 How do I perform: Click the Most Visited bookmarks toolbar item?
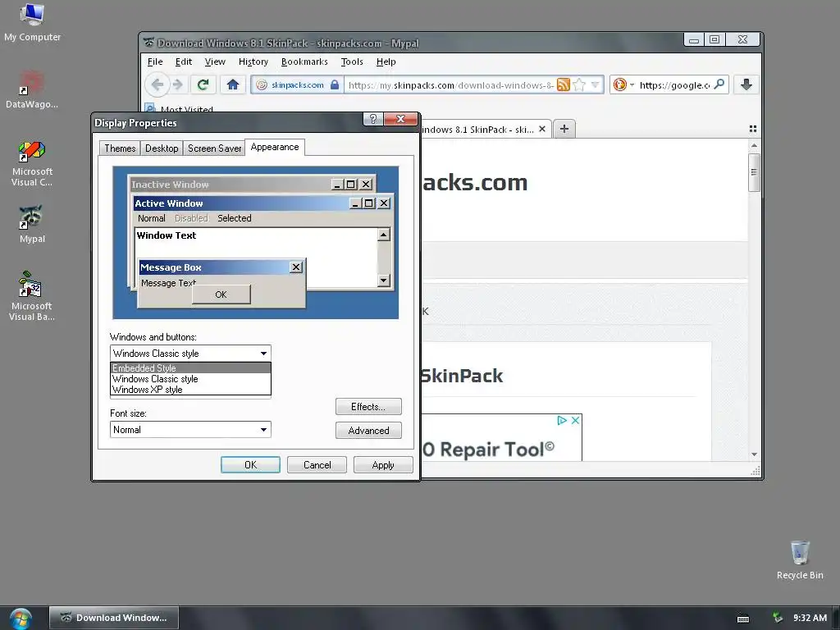pos(180,109)
